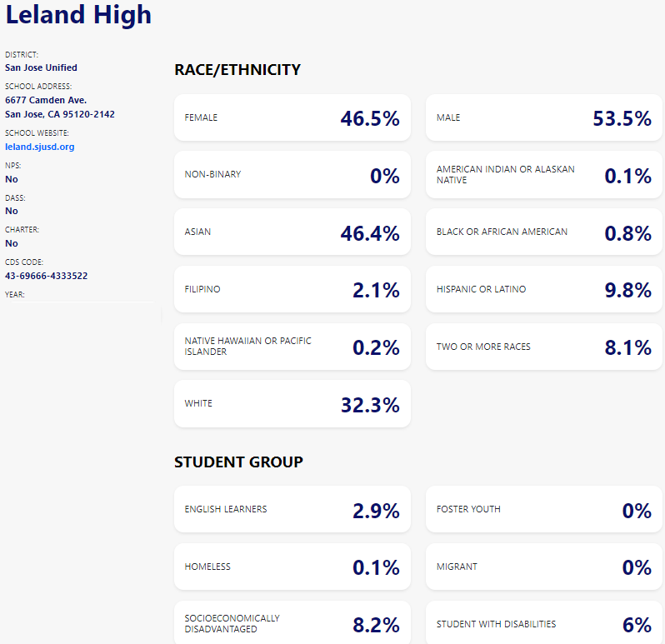Select the Hispanic or Latino card
This screenshot has width=665, height=644.
[543, 290]
